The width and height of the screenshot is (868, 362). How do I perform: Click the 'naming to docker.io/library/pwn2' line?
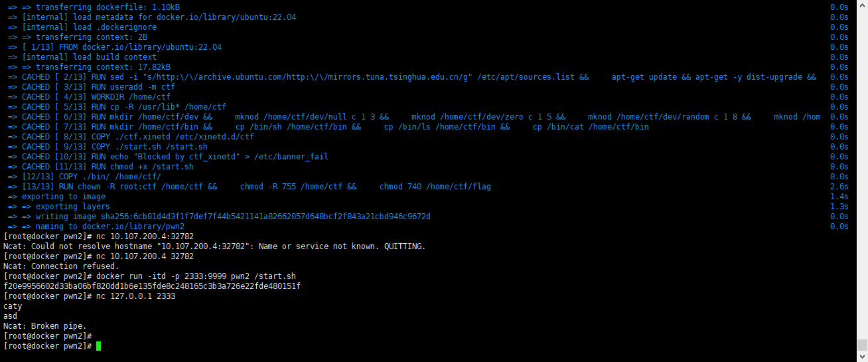click(x=110, y=226)
